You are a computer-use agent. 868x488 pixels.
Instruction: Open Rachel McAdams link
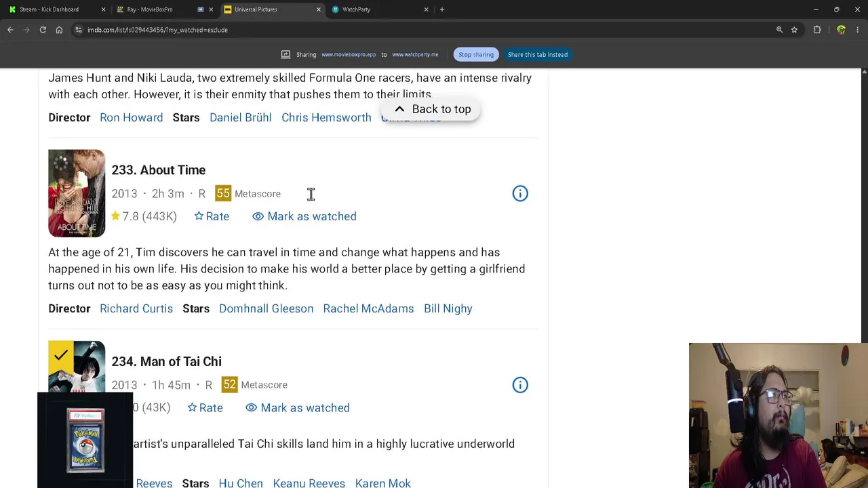click(x=368, y=308)
